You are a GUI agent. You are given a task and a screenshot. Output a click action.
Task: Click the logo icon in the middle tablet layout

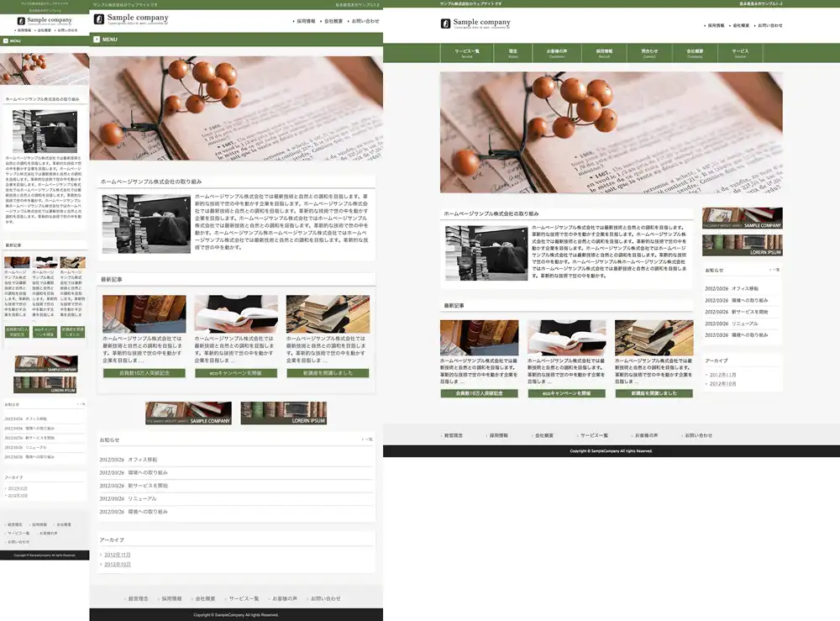click(99, 18)
